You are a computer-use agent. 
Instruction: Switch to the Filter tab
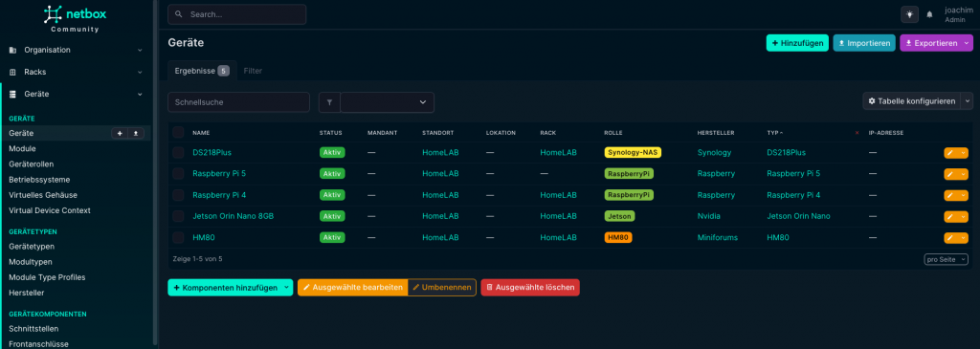tap(253, 71)
